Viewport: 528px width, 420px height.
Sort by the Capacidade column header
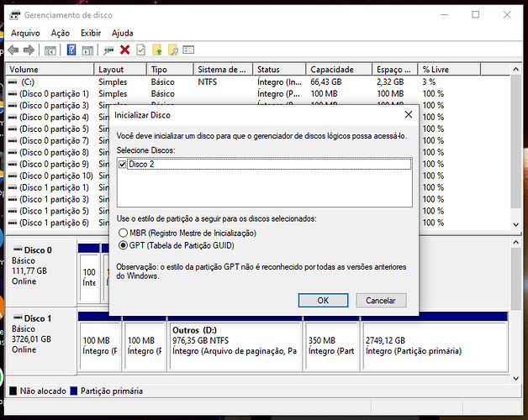(x=340, y=70)
